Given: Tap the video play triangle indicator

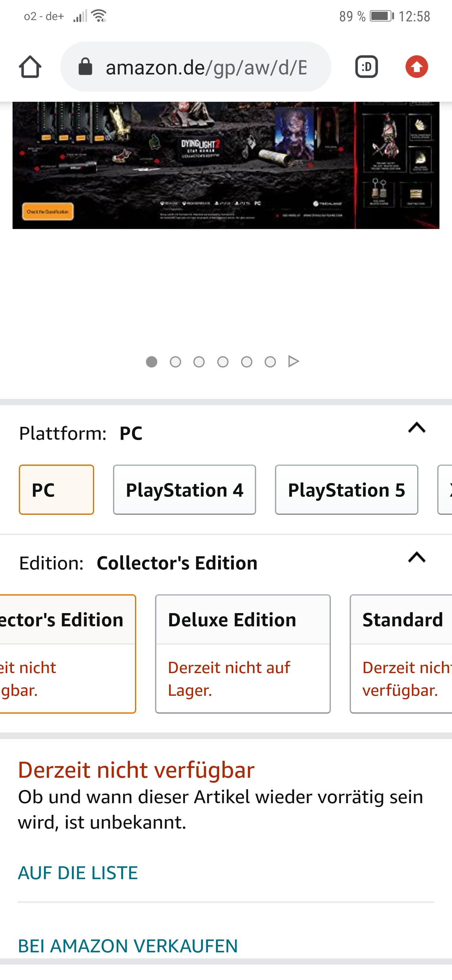Looking at the screenshot, I should coord(293,362).
